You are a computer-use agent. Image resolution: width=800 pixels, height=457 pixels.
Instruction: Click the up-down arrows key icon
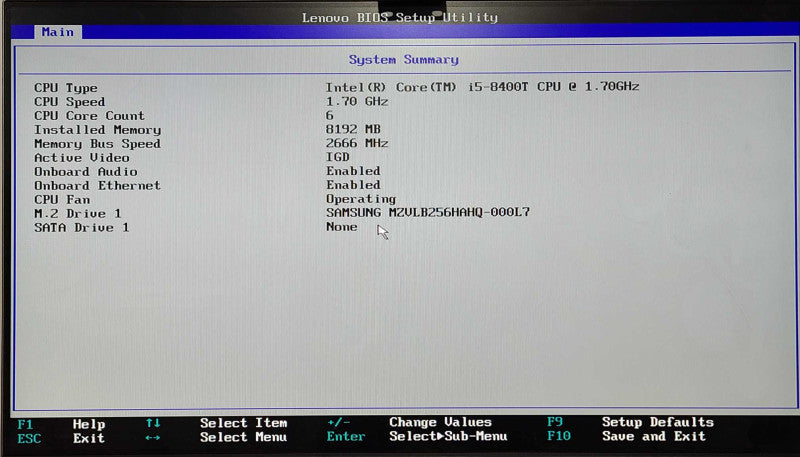[153, 423]
